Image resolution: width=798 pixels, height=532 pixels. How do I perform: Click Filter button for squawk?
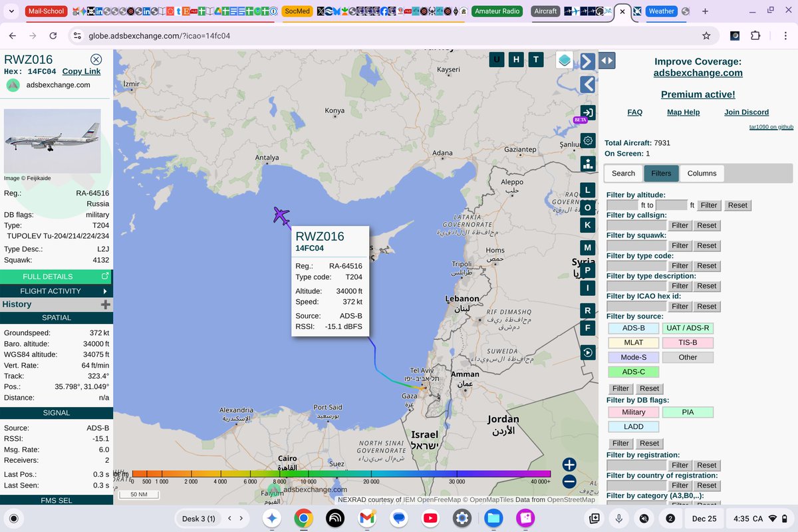point(680,245)
